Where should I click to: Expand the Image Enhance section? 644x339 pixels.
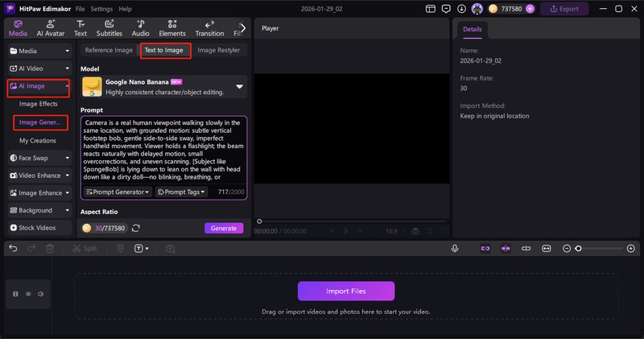39,192
